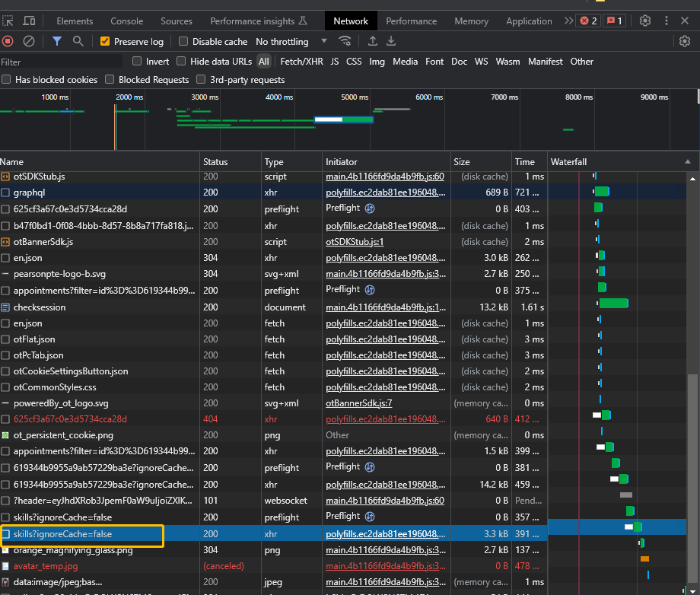Stop recording the network log

8,41
